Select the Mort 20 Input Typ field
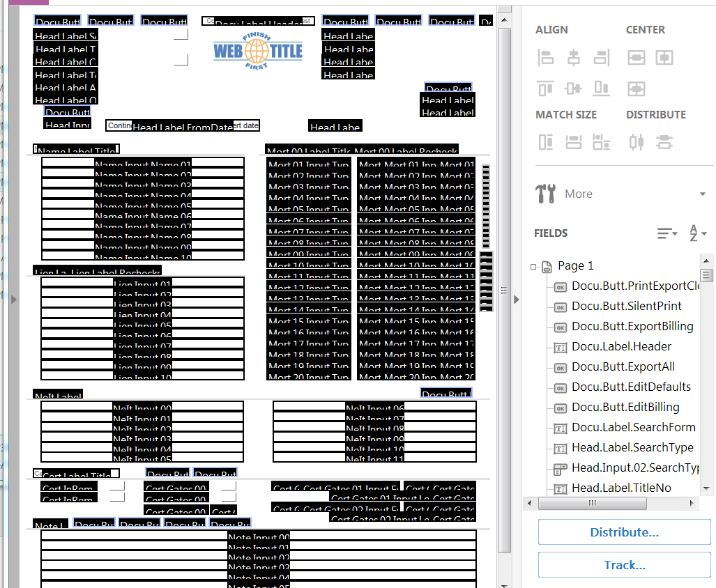The height and width of the screenshot is (588, 716). tap(309, 375)
